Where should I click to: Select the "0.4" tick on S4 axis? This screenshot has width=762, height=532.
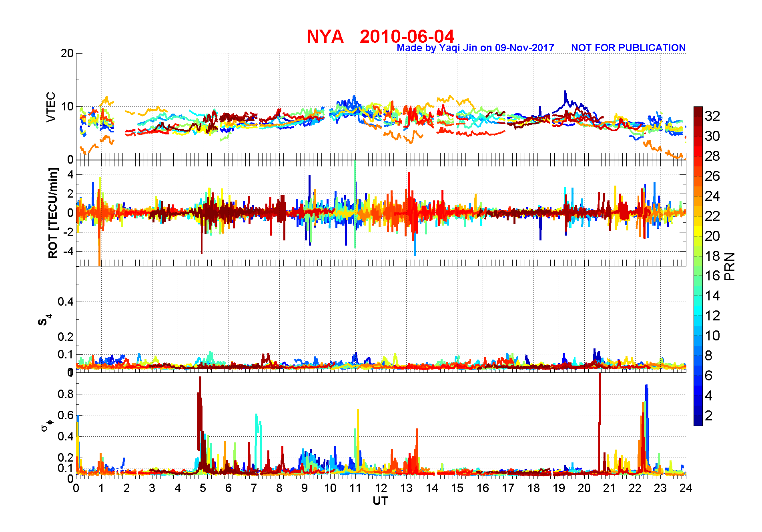coord(66,302)
